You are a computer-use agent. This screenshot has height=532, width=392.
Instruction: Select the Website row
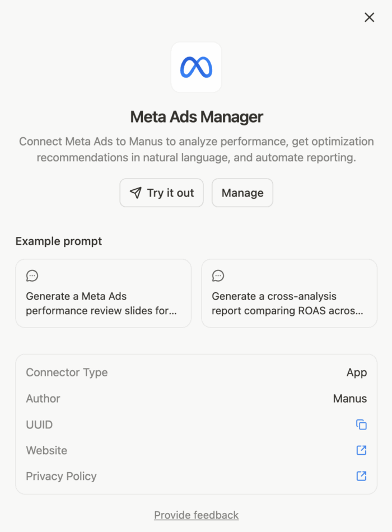tap(196, 450)
